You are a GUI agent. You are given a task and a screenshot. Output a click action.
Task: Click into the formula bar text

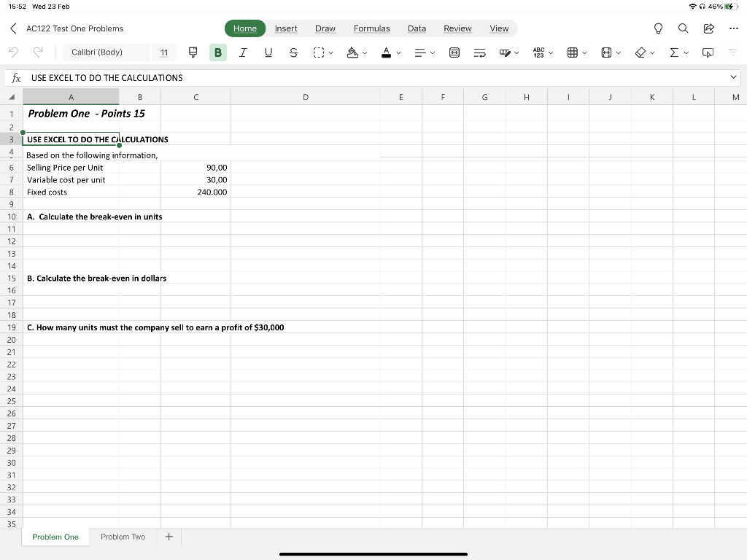tap(107, 77)
